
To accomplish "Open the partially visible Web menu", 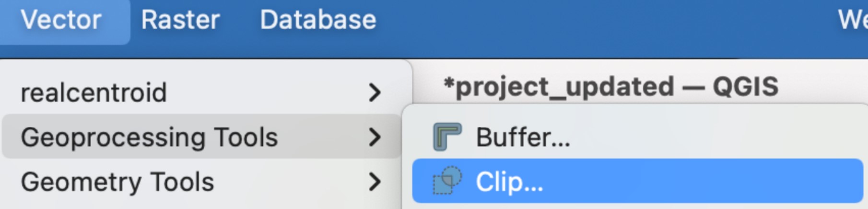I will pos(852,20).
